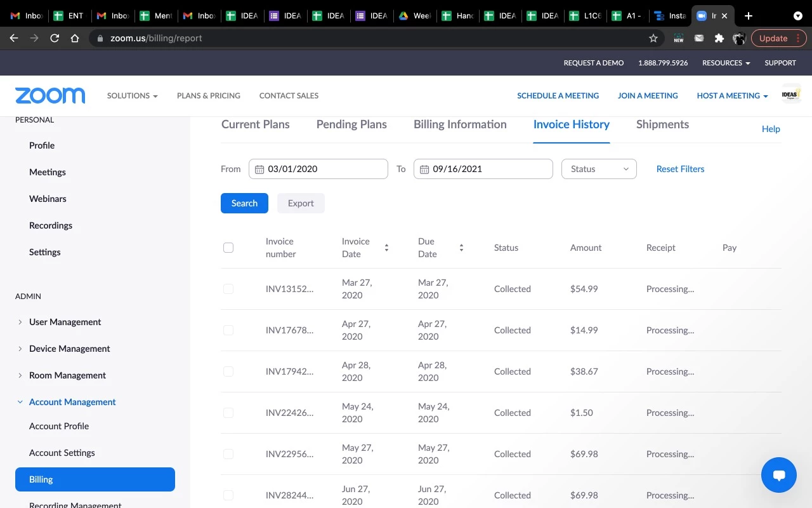The height and width of the screenshot is (508, 812).
Task: Click the $54.99 amount cell
Action: pyautogui.click(x=584, y=289)
